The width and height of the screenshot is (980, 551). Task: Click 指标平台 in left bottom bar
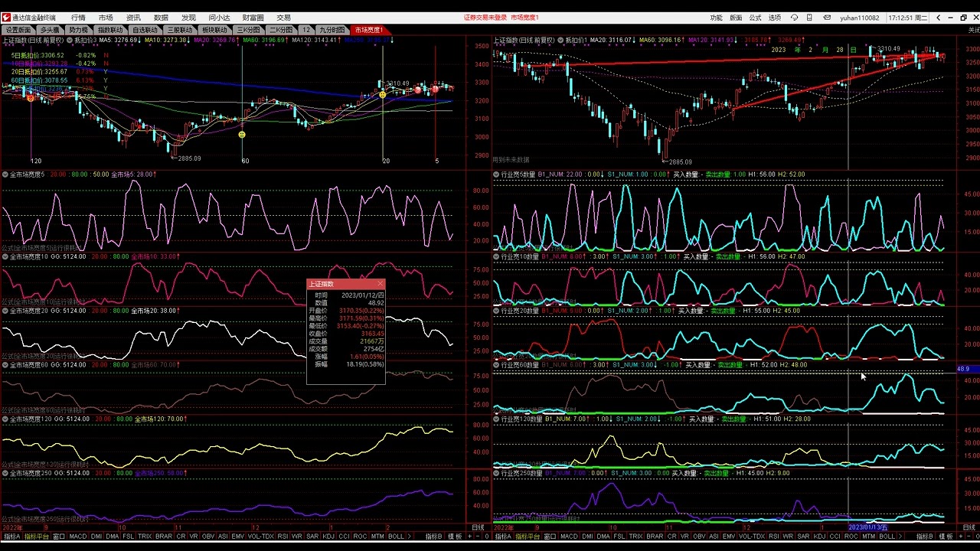(x=36, y=536)
